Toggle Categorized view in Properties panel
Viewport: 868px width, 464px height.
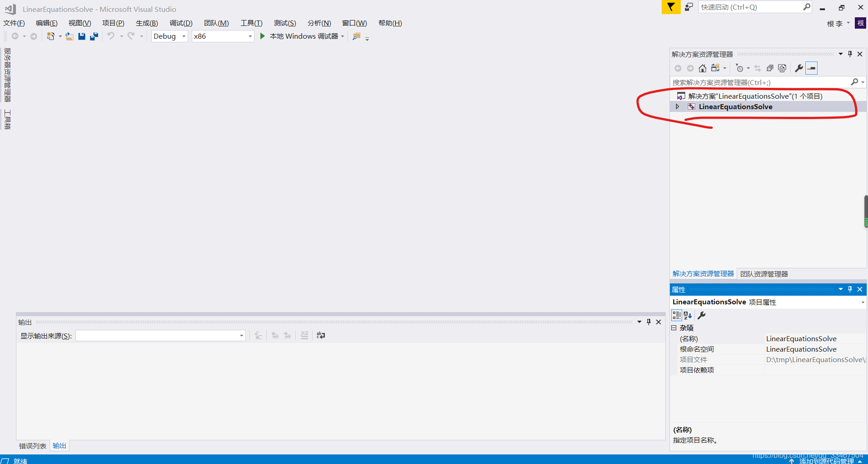[677, 315]
